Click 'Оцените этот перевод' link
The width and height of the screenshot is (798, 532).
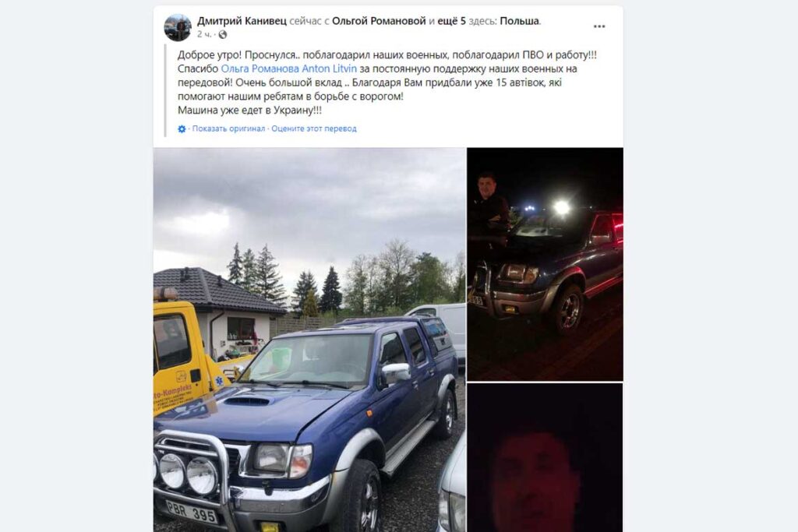tap(314, 129)
